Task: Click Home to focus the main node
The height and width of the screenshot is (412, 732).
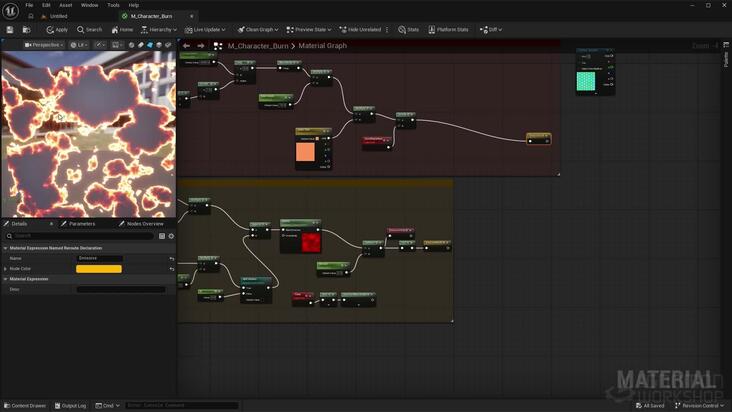Action: 122,29
